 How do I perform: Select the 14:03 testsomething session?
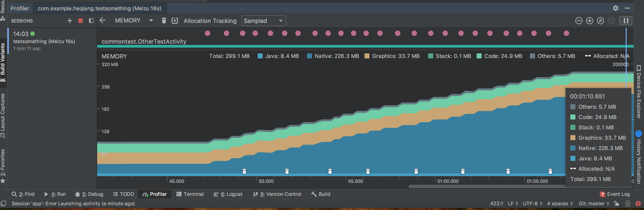click(52, 41)
